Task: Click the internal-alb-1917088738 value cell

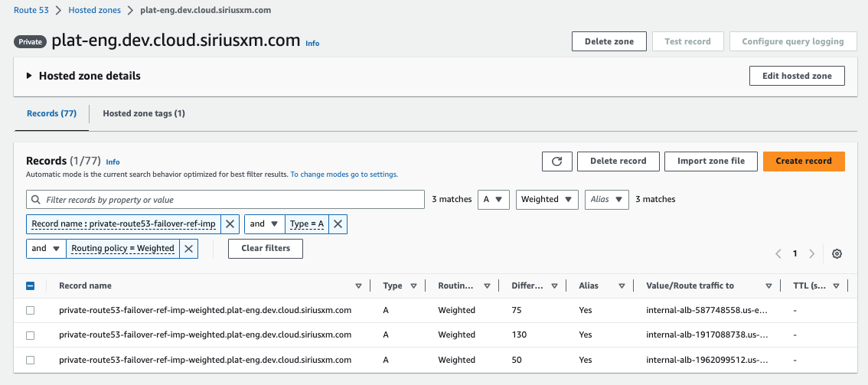Action: click(707, 335)
